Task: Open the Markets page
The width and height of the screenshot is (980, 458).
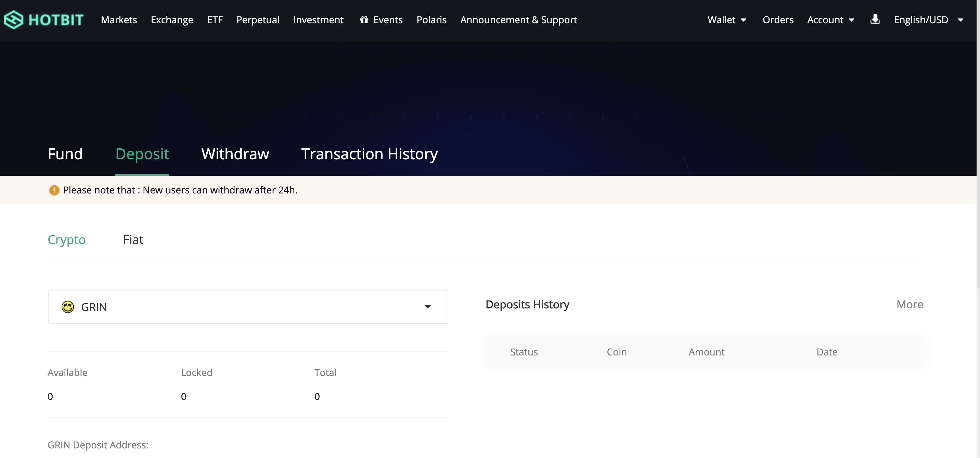Action: tap(119, 20)
